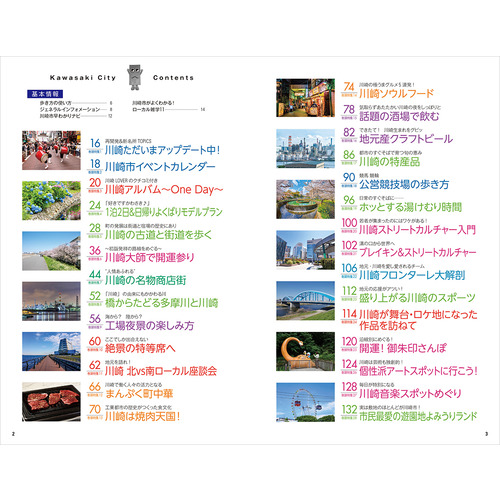Click '川崎ストリートカルチャー入門' entry
This screenshot has width=500, height=500.
[x=418, y=230]
